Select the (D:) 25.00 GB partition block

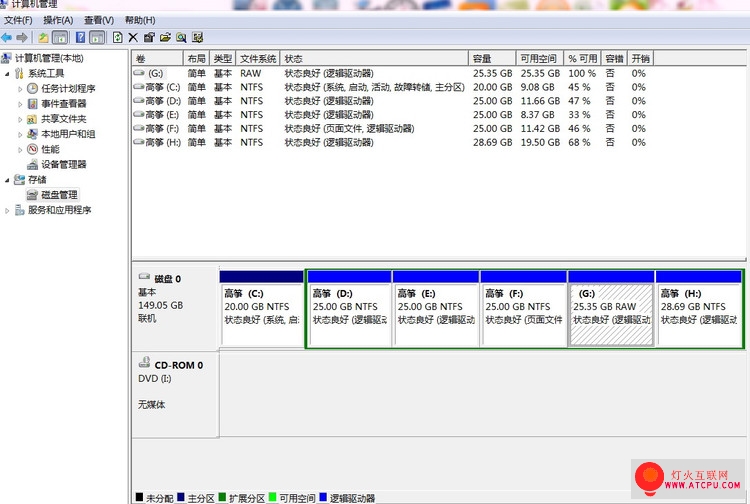pyautogui.click(x=349, y=308)
